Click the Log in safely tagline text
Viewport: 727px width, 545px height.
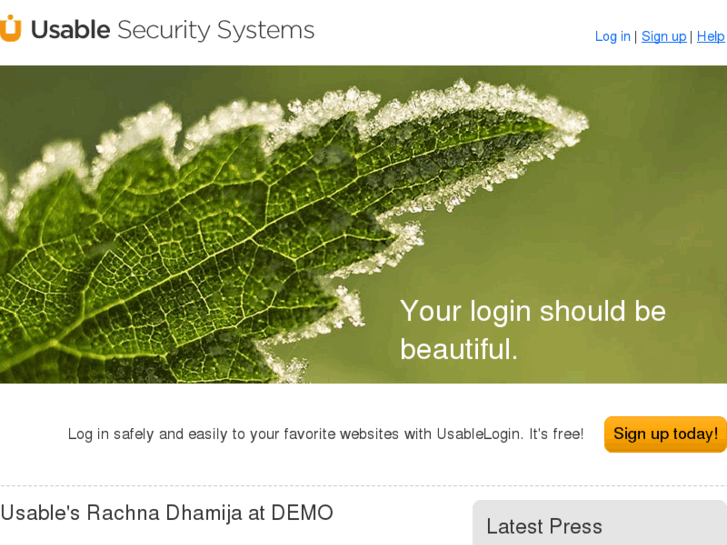tap(325, 434)
